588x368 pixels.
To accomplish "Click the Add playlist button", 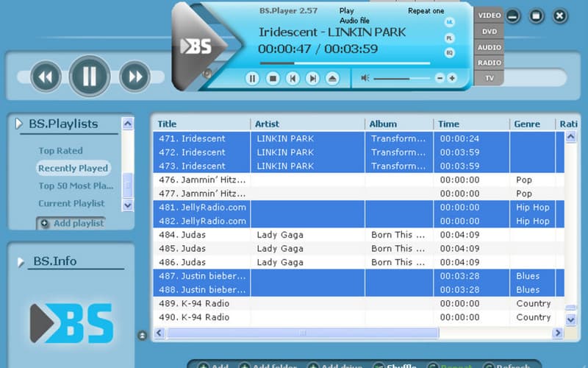I will pyautogui.click(x=71, y=223).
